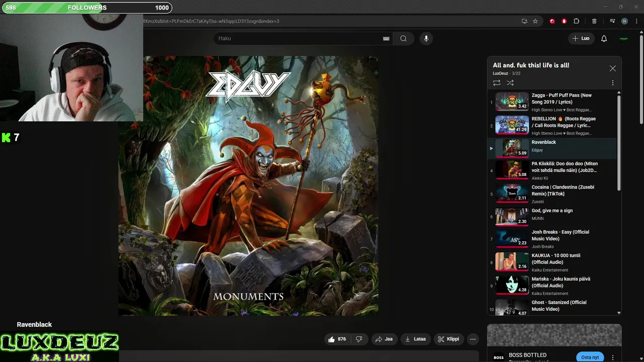Open the Extensions puzzle-piece menu

coord(577,21)
